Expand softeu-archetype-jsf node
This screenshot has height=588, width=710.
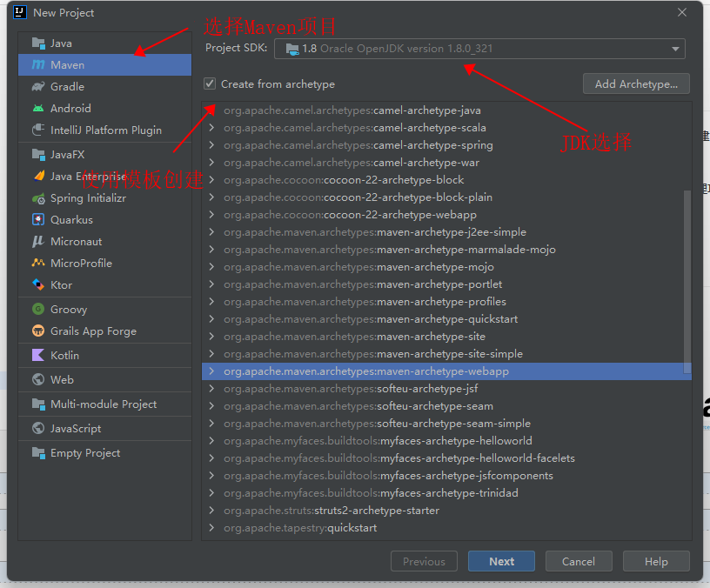coord(211,389)
